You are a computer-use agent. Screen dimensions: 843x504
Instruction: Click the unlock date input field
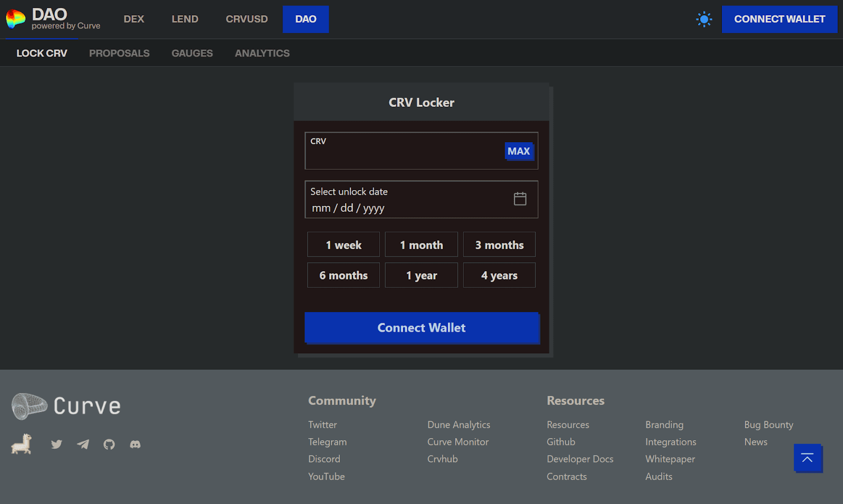(x=421, y=200)
